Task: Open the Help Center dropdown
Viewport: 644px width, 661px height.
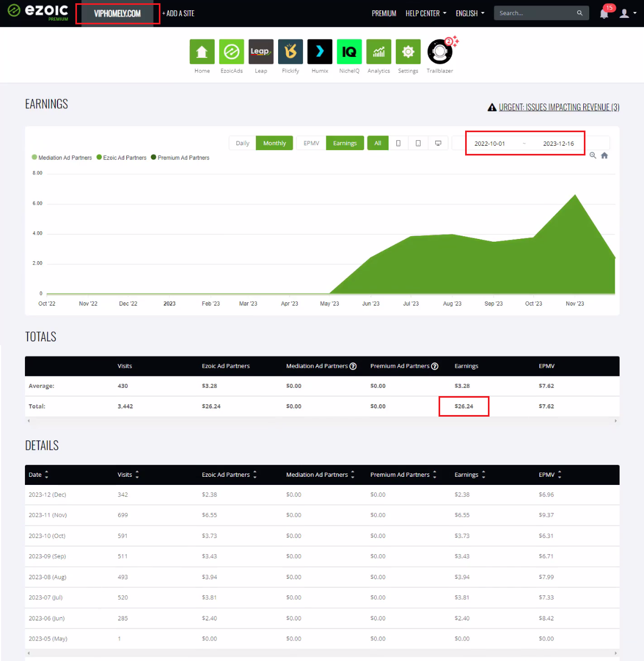Action: click(x=426, y=13)
